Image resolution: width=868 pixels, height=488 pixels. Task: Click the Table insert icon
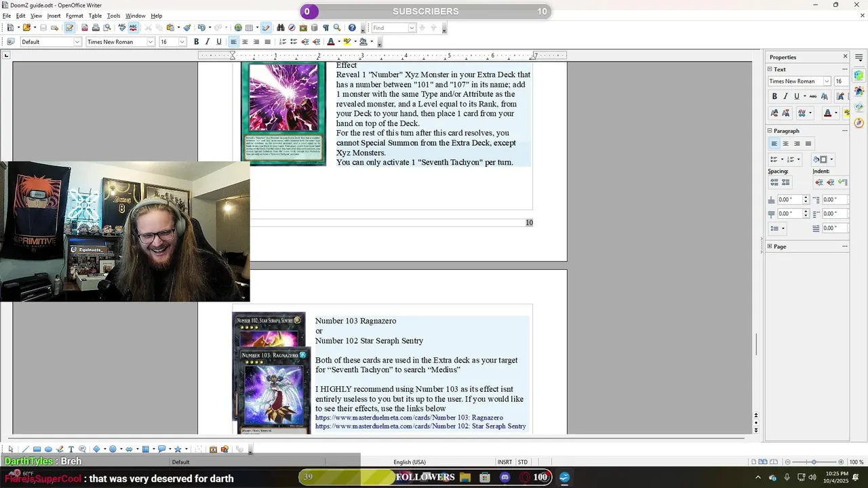tap(249, 28)
